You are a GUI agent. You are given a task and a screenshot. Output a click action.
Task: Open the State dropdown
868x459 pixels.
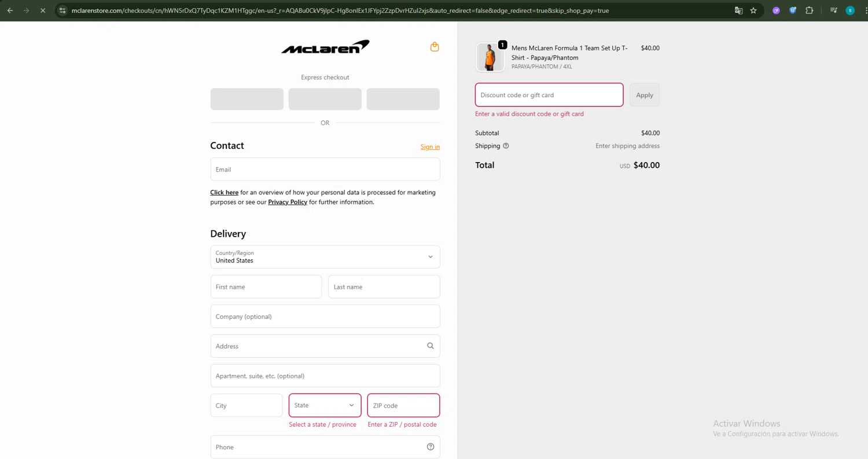point(325,405)
